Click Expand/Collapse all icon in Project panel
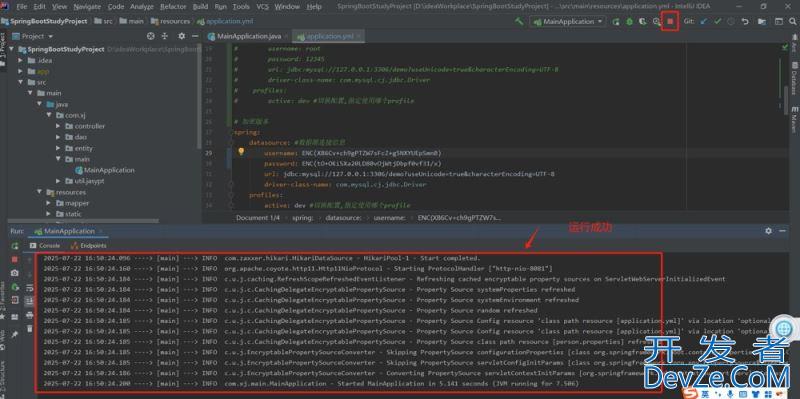The height and width of the screenshot is (399, 800). pos(164,36)
